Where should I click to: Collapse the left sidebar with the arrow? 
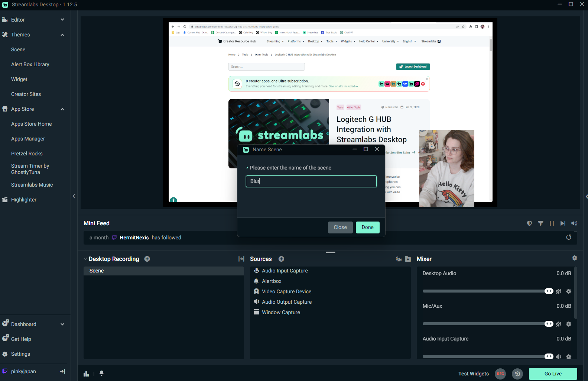74,196
